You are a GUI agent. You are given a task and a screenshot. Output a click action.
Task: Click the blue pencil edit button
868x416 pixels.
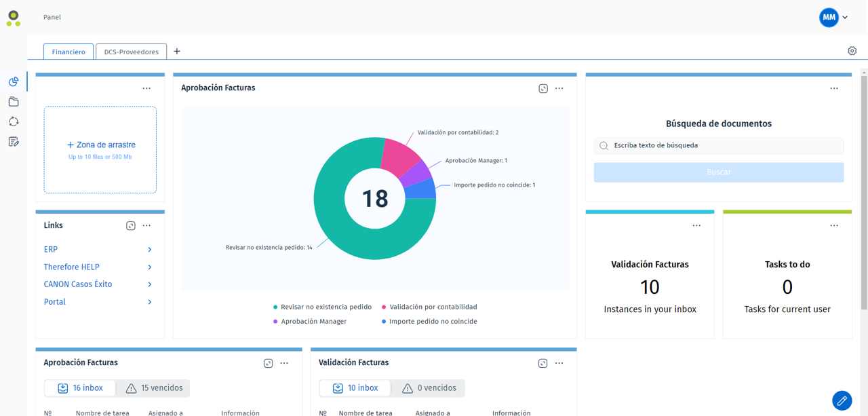(842, 400)
